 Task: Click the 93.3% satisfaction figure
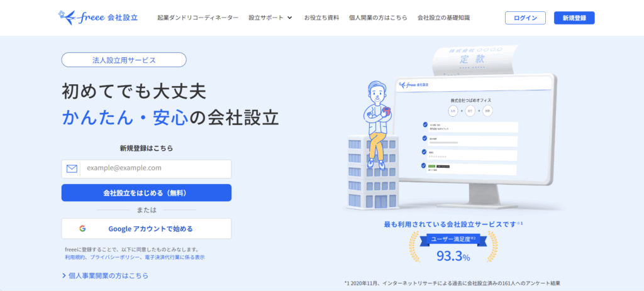coord(453,256)
